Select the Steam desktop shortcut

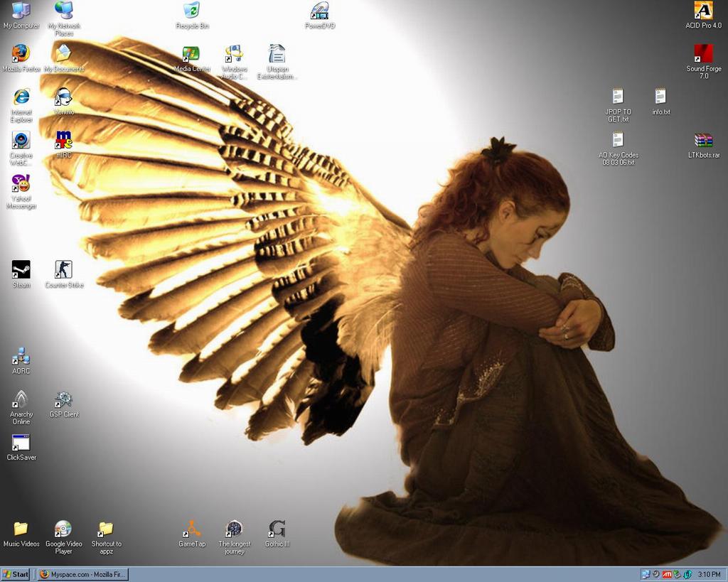click(x=21, y=270)
